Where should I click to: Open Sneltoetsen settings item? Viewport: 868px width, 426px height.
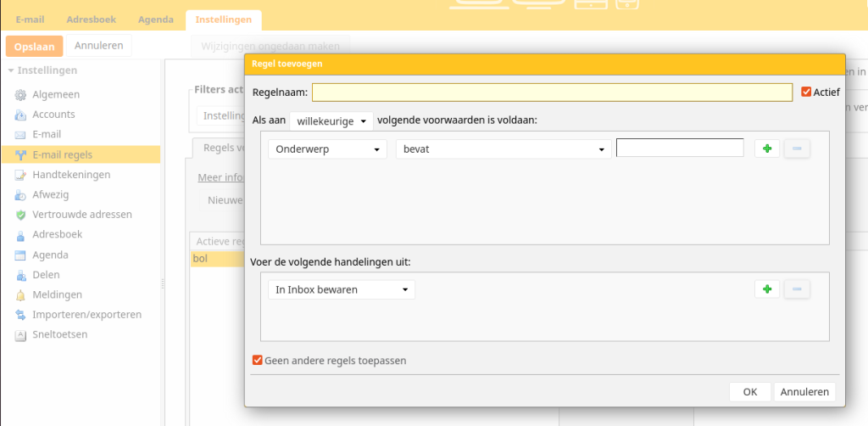point(60,334)
